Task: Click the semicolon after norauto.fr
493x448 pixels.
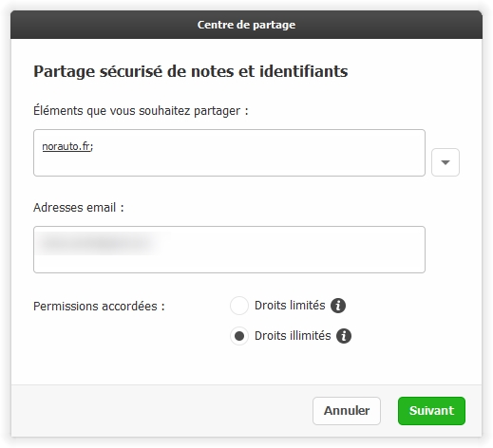Action: (x=91, y=147)
